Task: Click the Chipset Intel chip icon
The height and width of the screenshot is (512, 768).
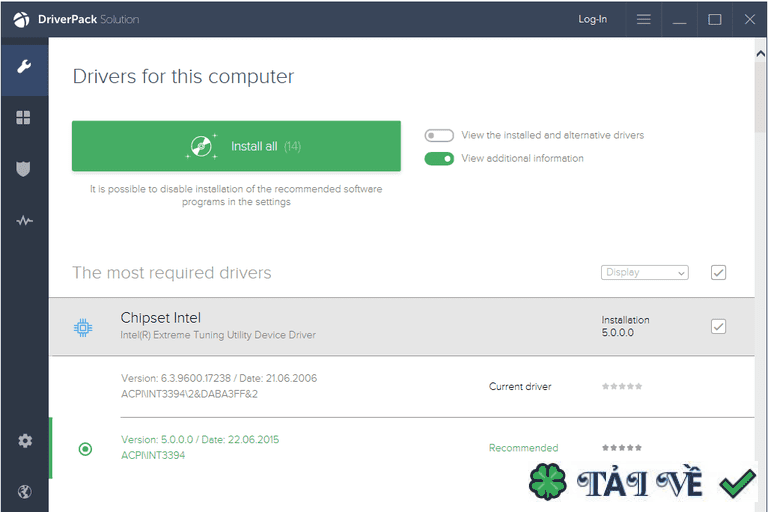Action: pyautogui.click(x=83, y=327)
